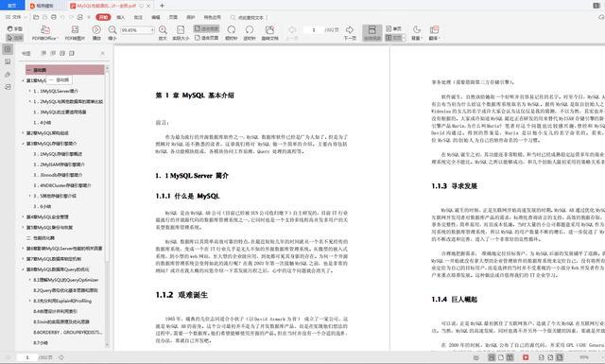Toggle continuous reading mode button
Screen dimensions: 605x364
click(372, 33)
